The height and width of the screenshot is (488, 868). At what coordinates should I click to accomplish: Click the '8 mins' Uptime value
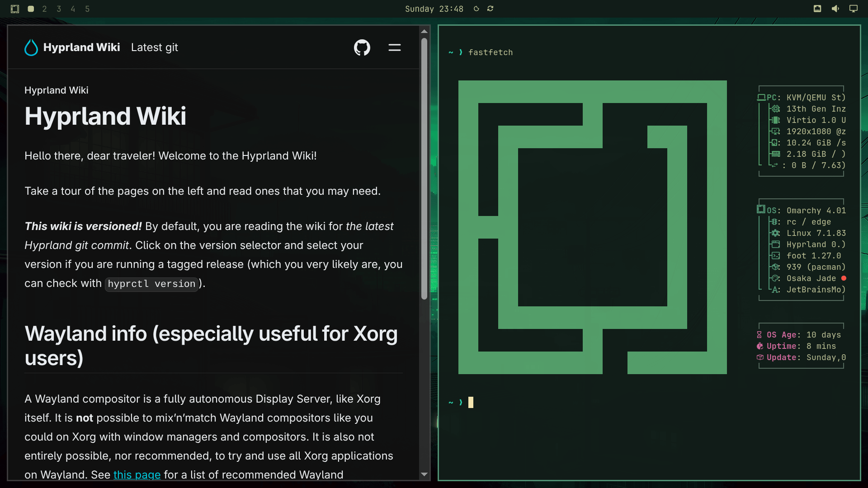(821, 346)
